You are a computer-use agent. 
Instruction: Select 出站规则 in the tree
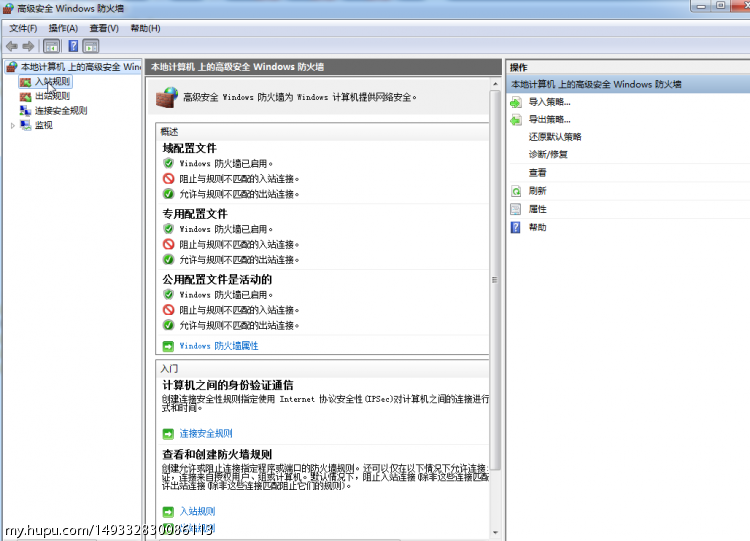[x=53, y=96]
